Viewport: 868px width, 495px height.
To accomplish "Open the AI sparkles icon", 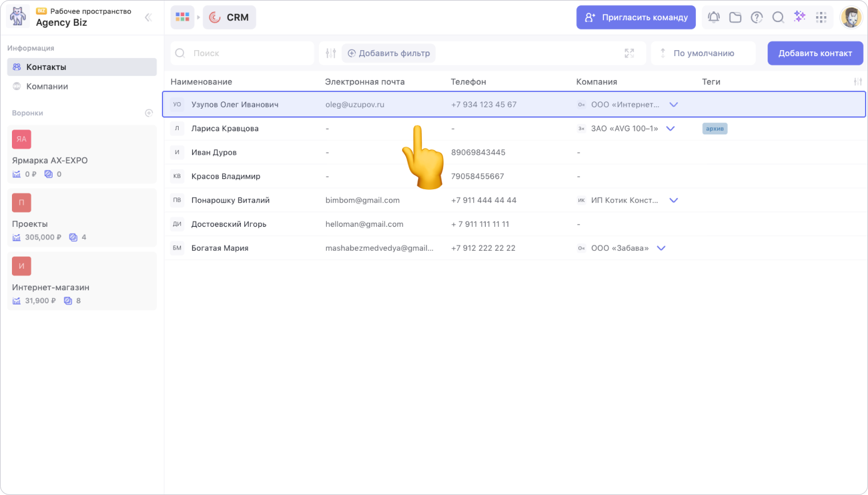I will (799, 17).
